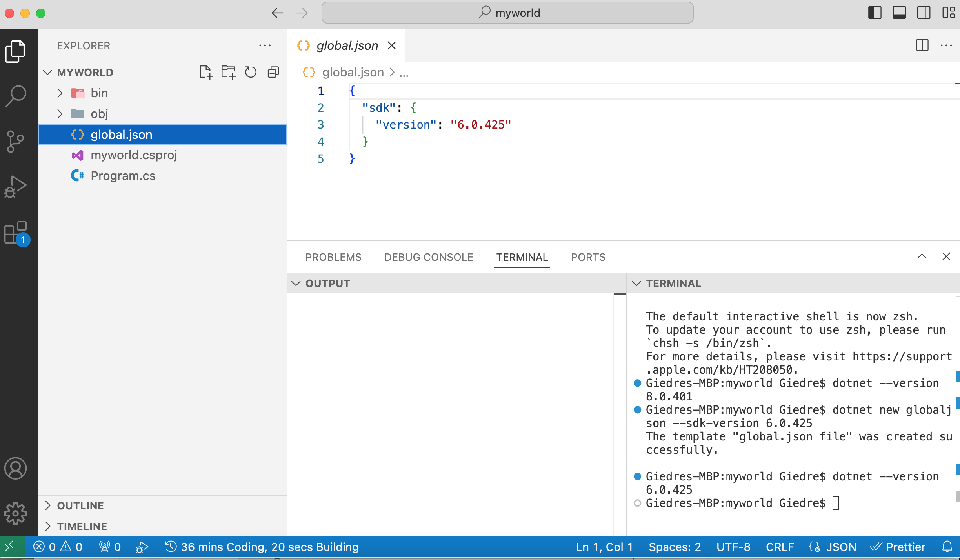Switch to the PORTS tab
This screenshot has height=560, width=960.
[x=588, y=257]
